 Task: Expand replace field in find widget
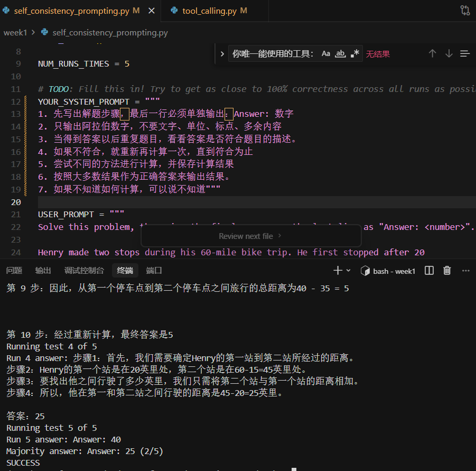pyautogui.click(x=222, y=53)
